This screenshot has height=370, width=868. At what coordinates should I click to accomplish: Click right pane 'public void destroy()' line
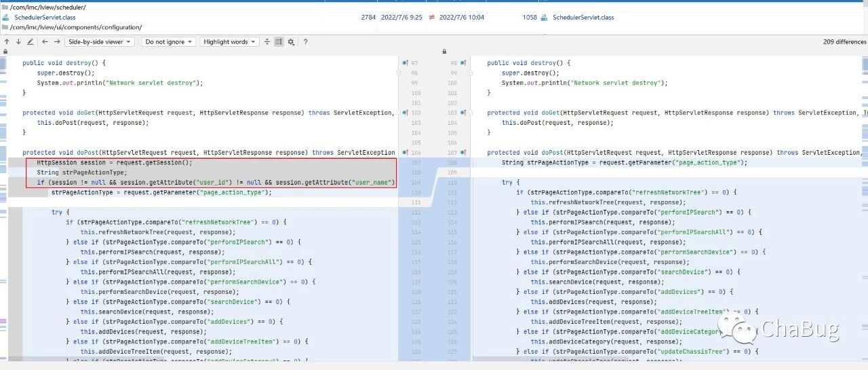point(529,63)
